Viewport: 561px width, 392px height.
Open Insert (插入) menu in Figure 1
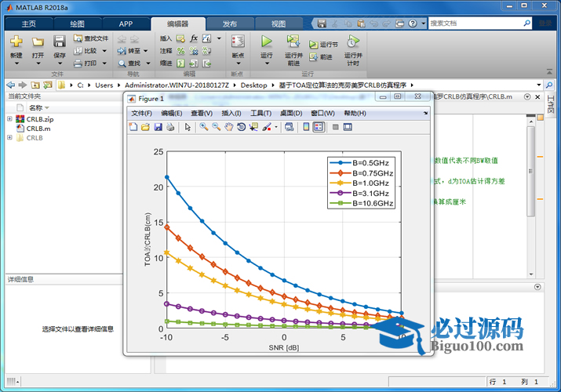point(231,113)
